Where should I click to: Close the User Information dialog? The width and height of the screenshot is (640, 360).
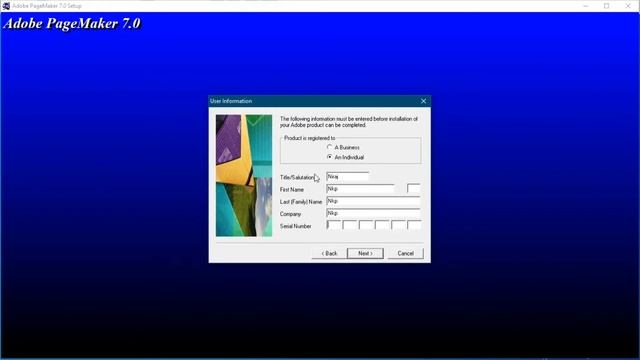(423, 101)
